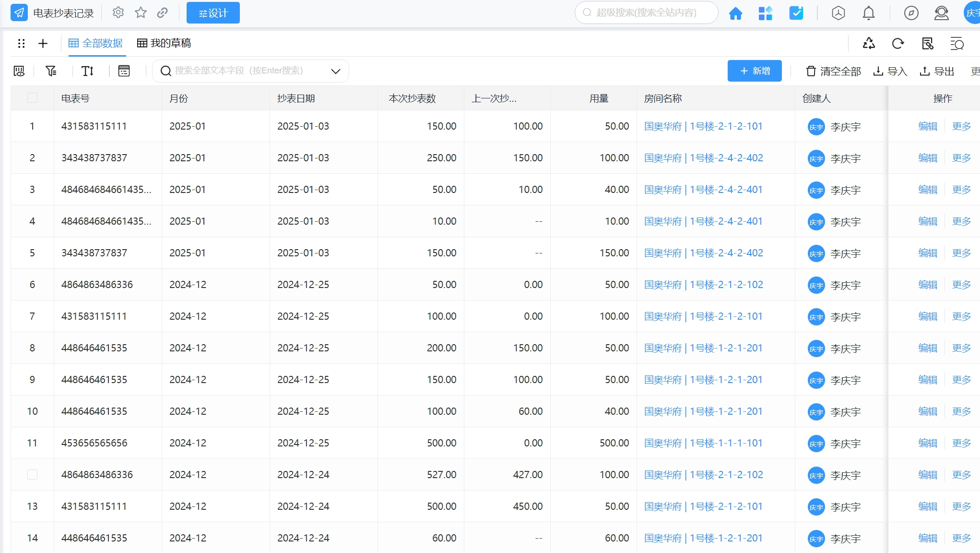Click the refresh data icon
Screen dimensions: 980x553
point(898,44)
